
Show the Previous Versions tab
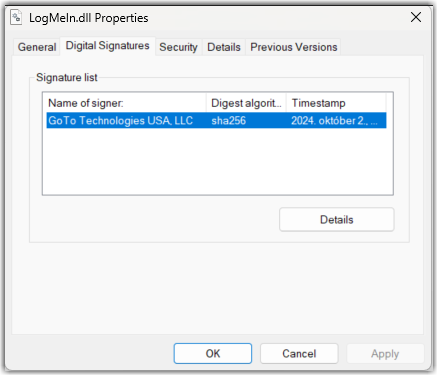pyautogui.click(x=294, y=47)
